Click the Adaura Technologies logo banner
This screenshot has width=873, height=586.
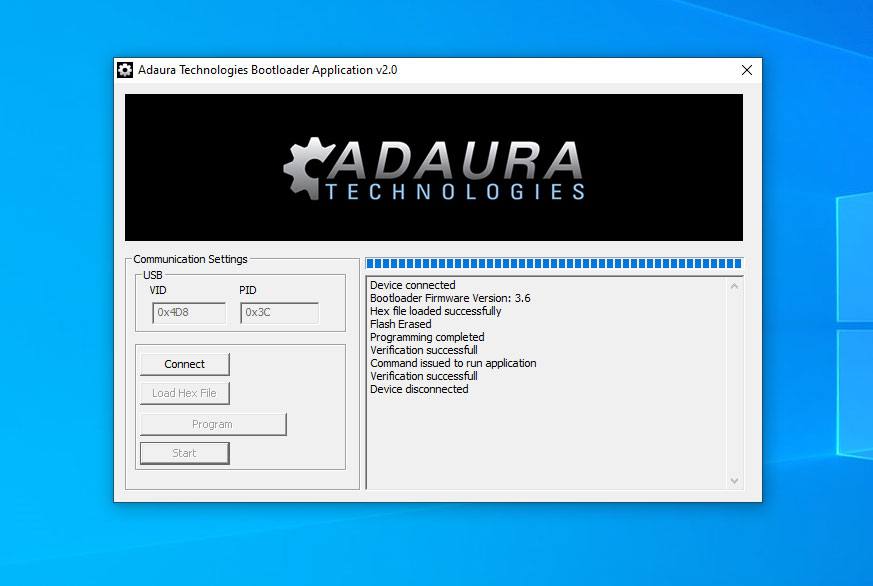(x=433, y=167)
